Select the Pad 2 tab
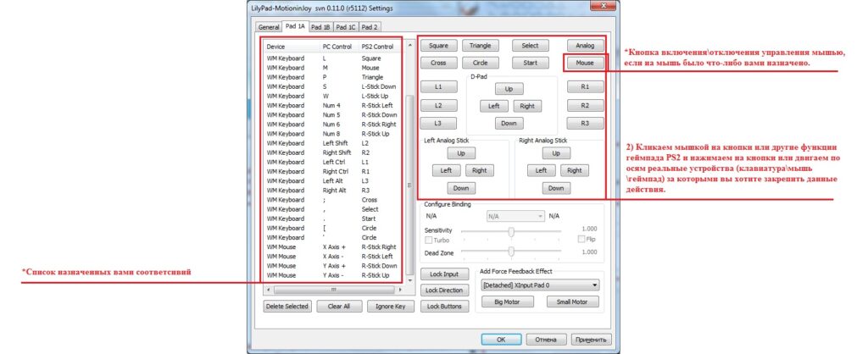This screenshot has height=354, width=868. tap(370, 26)
